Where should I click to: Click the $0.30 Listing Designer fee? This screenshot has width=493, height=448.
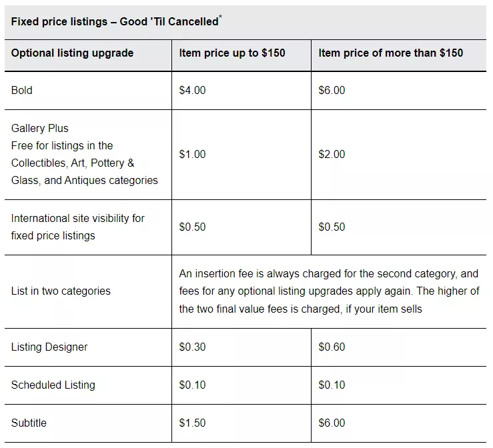[192, 347]
